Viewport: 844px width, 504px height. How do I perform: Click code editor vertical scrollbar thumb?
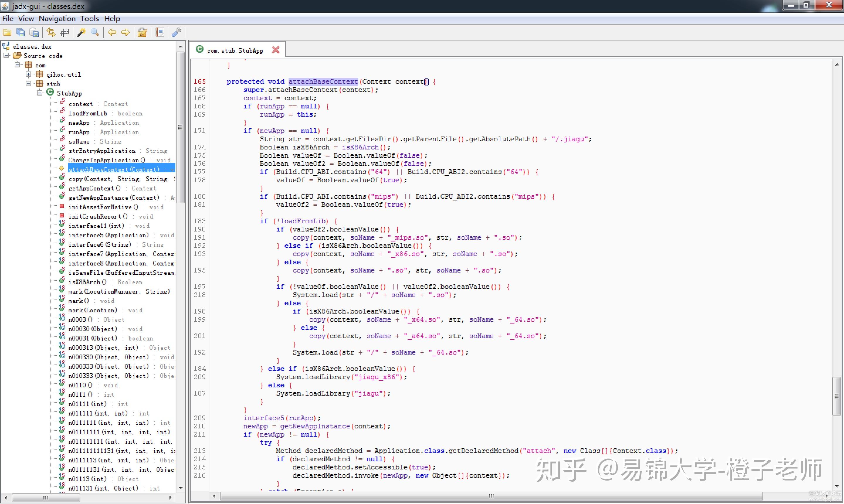pos(837,396)
